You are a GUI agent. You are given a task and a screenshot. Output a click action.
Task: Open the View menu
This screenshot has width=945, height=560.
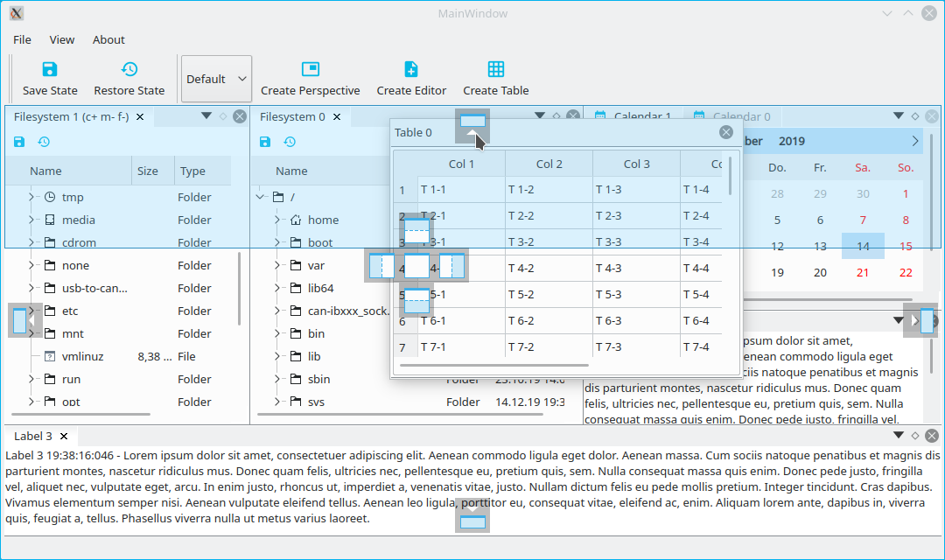pyautogui.click(x=61, y=39)
